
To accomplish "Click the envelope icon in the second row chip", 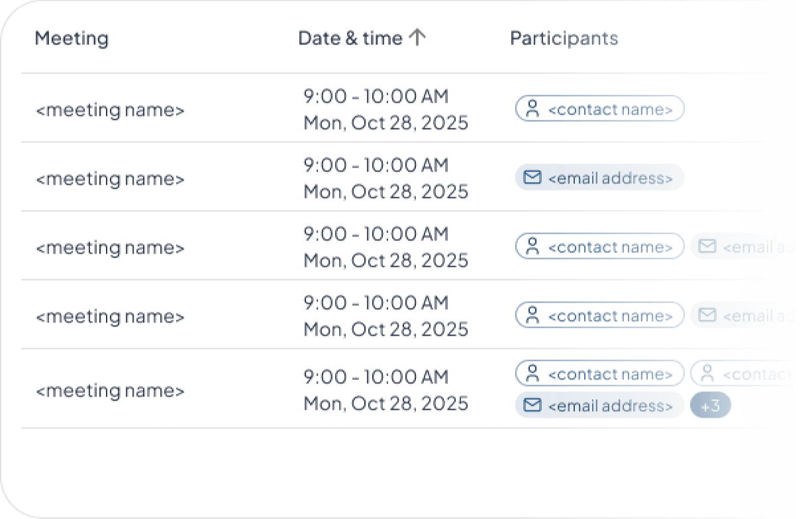I will [532, 177].
